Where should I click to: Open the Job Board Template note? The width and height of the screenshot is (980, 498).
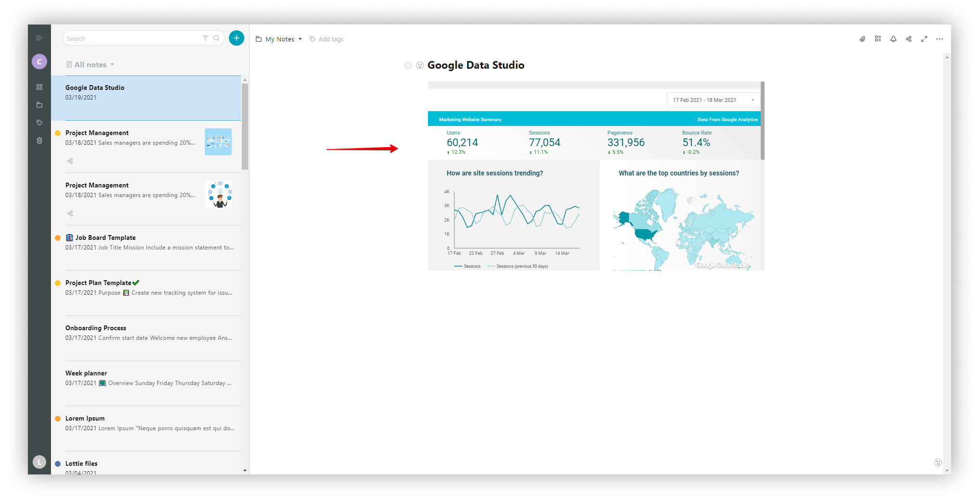(146, 248)
